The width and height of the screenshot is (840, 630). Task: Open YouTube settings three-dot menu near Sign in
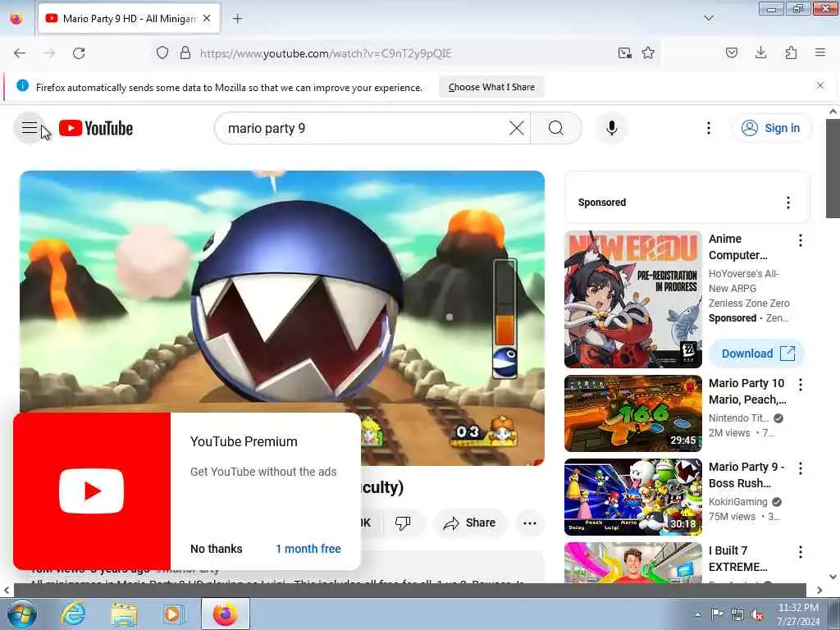point(708,128)
